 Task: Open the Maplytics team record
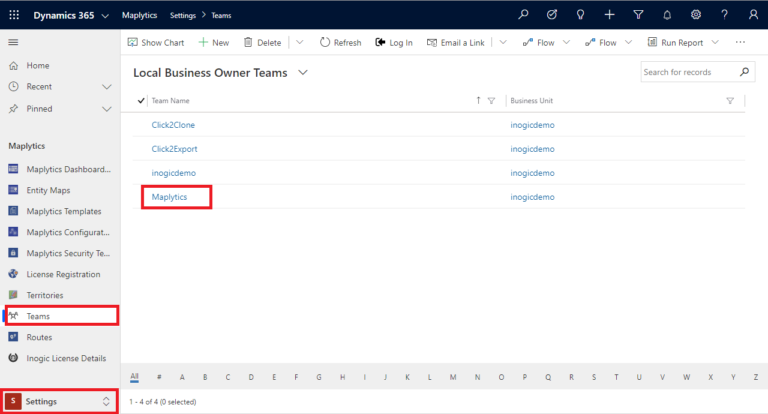169,197
